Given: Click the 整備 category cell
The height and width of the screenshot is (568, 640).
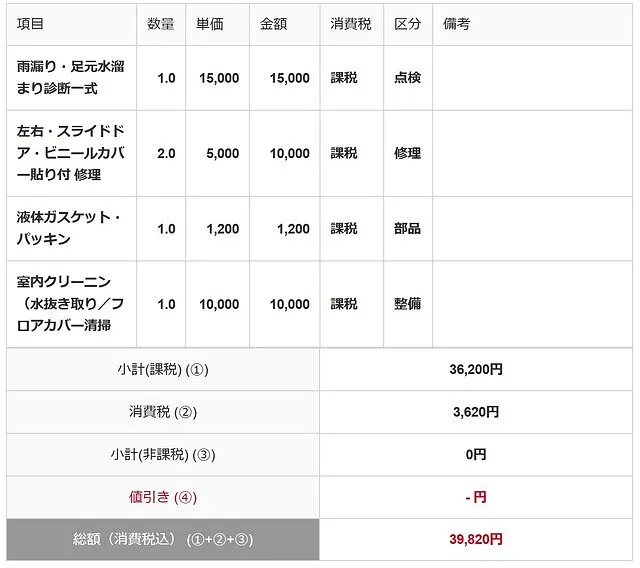Looking at the screenshot, I should click(408, 304).
